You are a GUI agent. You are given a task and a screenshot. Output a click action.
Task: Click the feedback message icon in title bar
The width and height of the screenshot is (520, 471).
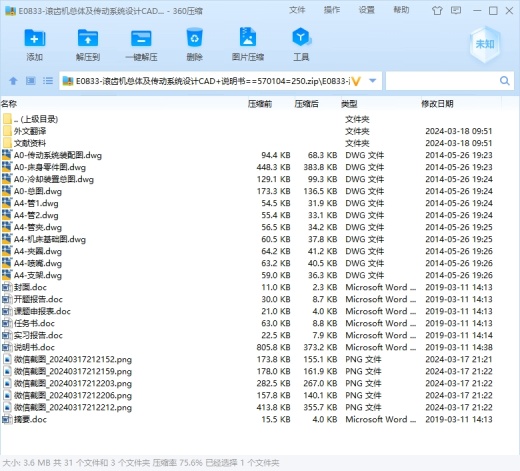coord(456,11)
